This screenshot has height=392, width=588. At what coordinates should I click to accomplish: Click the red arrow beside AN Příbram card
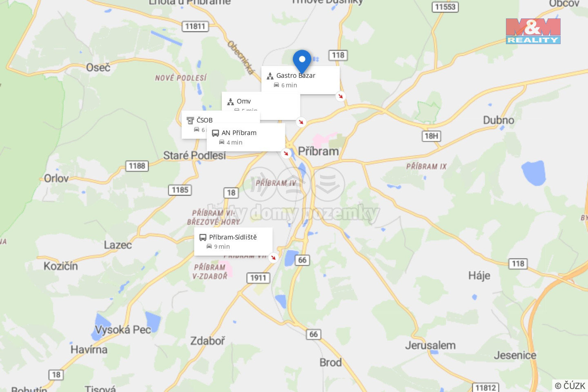point(286,154)
